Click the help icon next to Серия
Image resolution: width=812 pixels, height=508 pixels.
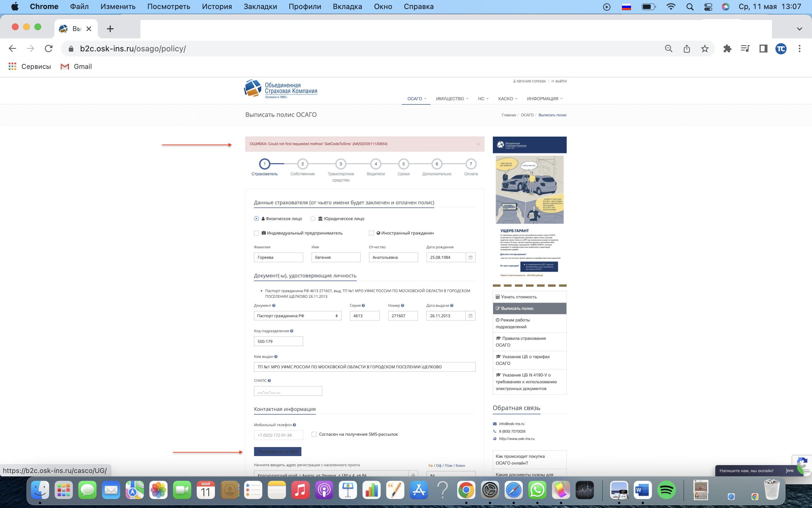coord(363,305)
